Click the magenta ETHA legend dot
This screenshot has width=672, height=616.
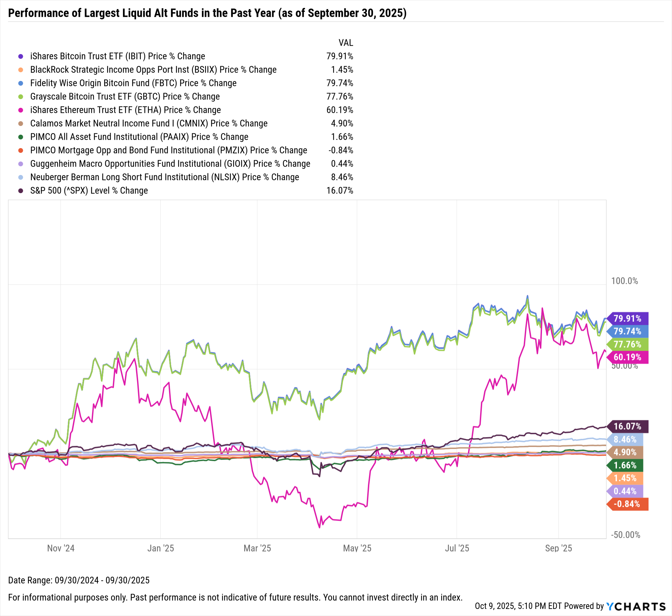(21, 110)
